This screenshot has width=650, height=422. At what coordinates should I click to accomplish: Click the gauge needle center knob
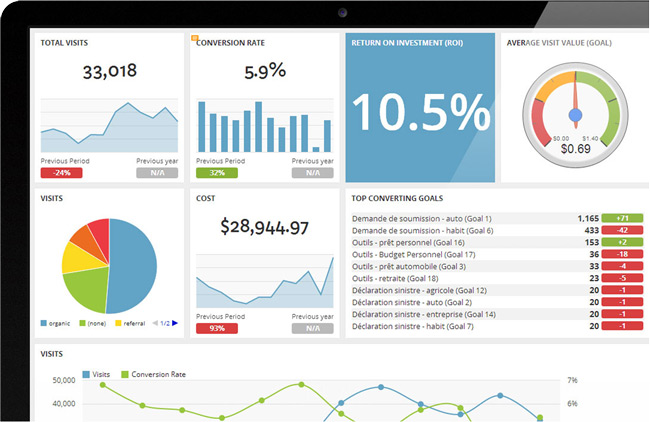pos(575,109)
